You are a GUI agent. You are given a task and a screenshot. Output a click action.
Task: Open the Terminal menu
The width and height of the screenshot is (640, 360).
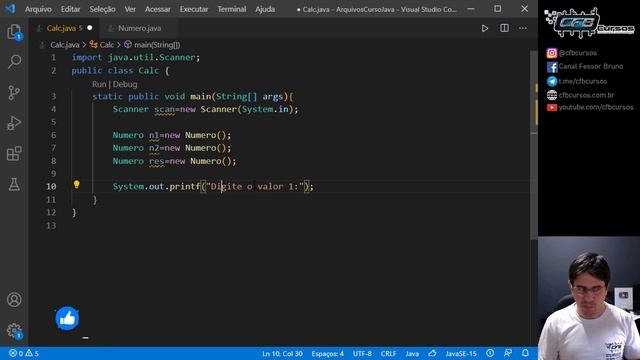click(231, 9)
